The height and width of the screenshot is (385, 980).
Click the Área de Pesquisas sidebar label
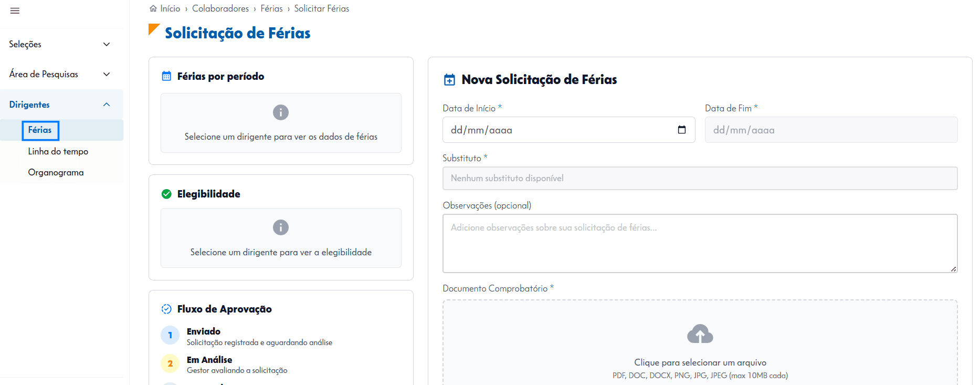tap(44, 74)
